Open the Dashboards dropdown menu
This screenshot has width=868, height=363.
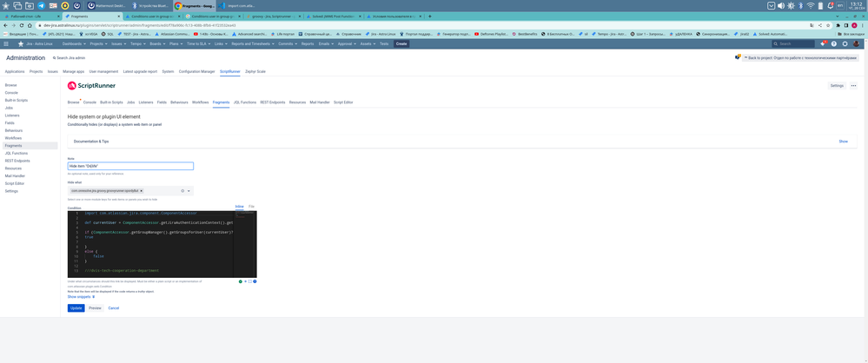coord(73,43)
